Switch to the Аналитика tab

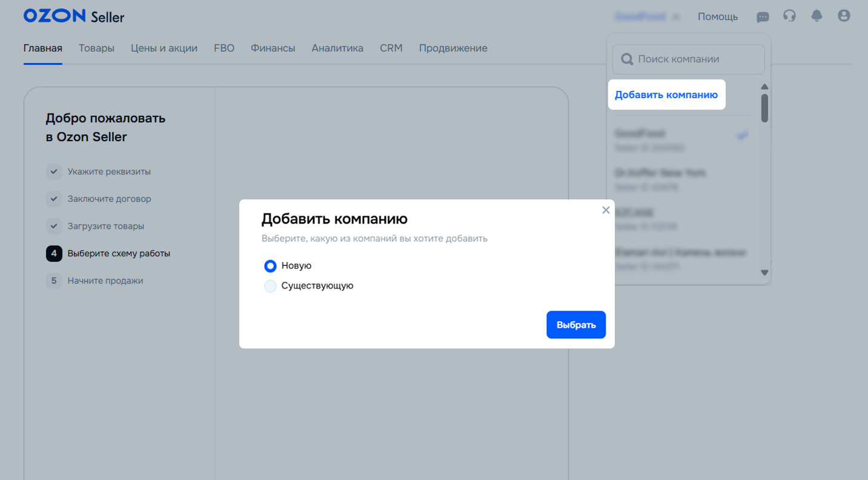[x=337, y=48]
